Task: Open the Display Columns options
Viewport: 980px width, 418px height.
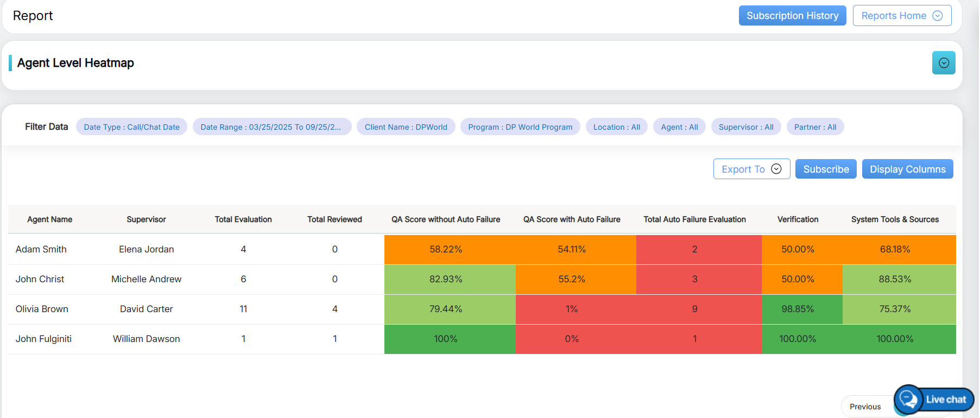Action: click(x=907, y=169)
